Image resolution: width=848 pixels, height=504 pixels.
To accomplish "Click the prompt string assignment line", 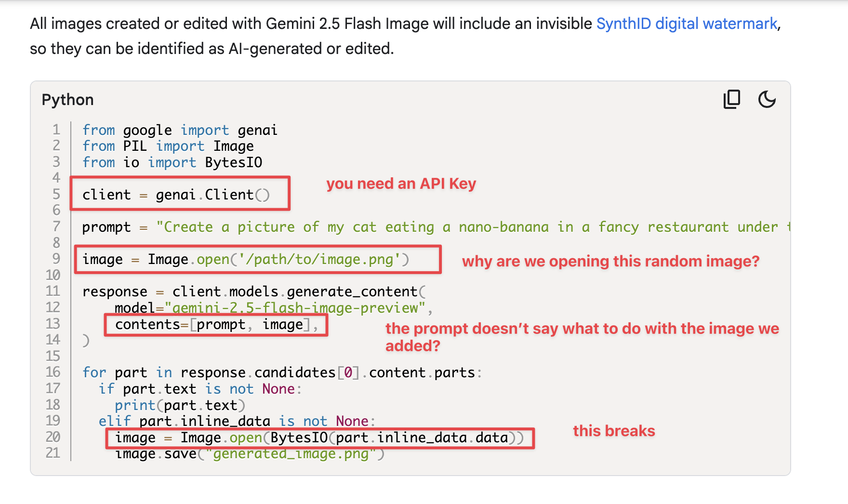I will click(436, 227).
